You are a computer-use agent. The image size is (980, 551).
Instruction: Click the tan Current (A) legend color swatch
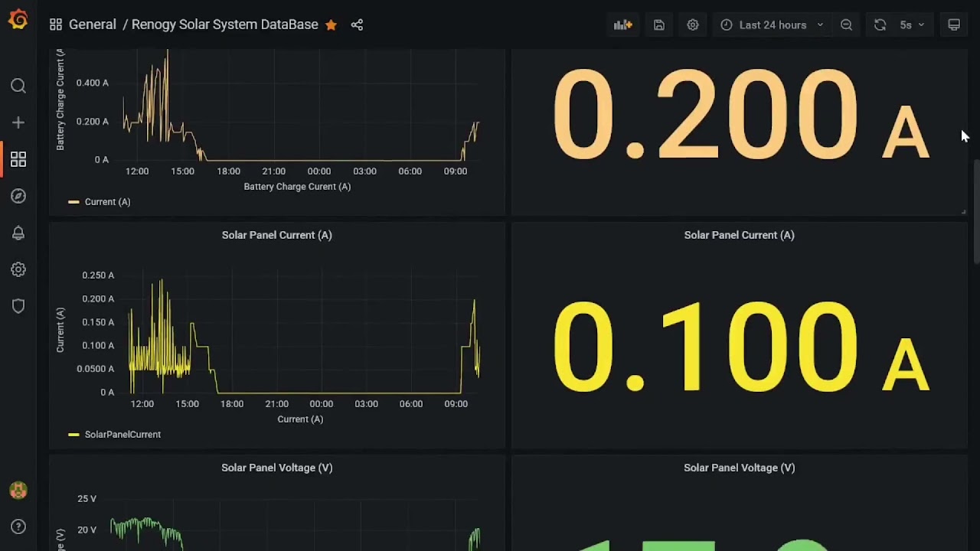point(73,202)
